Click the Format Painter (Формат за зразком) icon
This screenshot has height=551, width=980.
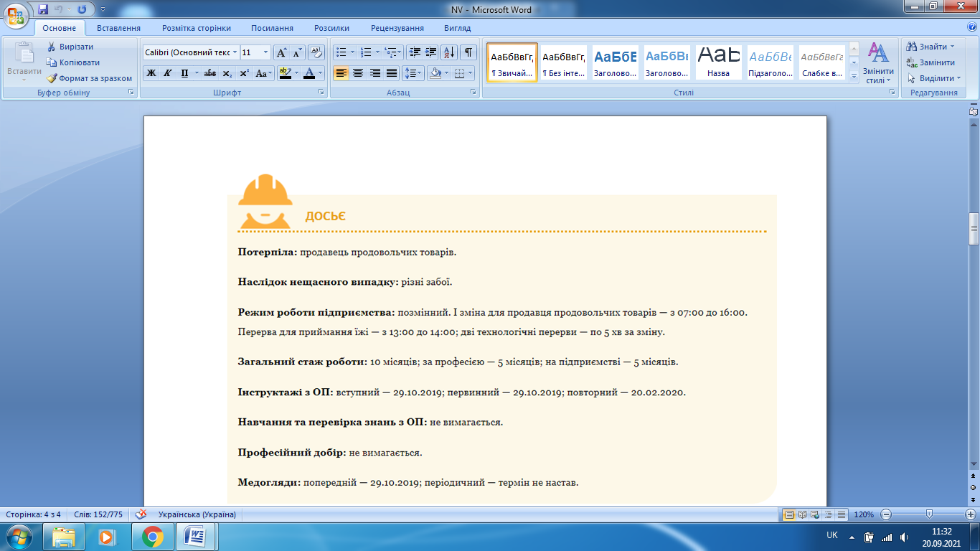pyautogui.click(x=52, y=78)
